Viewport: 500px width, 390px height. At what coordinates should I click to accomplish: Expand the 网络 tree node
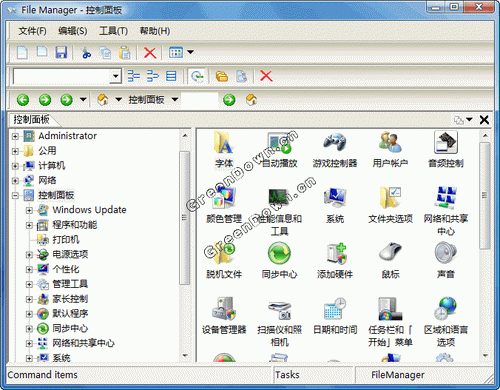[x=15, y=181]
